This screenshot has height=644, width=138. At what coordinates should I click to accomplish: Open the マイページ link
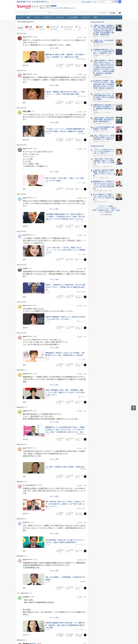pos(103,13)
